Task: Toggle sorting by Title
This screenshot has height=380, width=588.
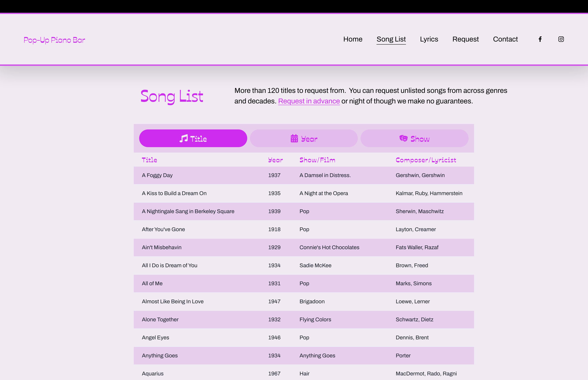Action: coord(193,138)
